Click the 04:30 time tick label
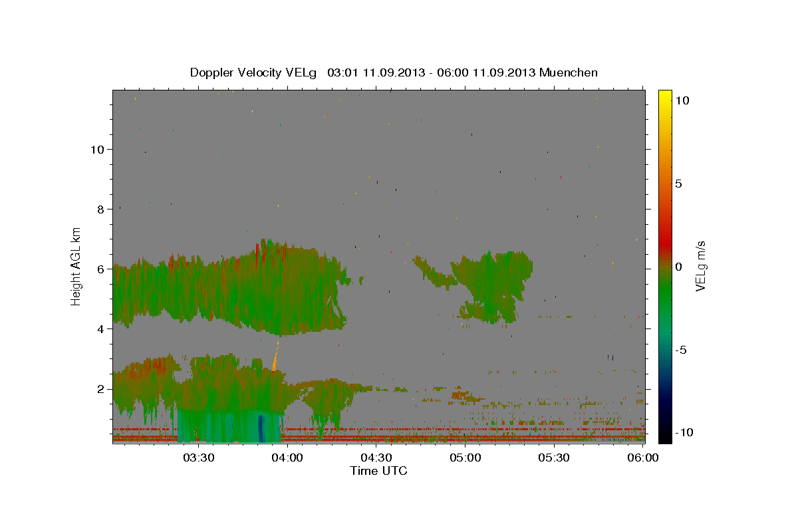Screen dimensions: 798x532 [x=376, y=458]
